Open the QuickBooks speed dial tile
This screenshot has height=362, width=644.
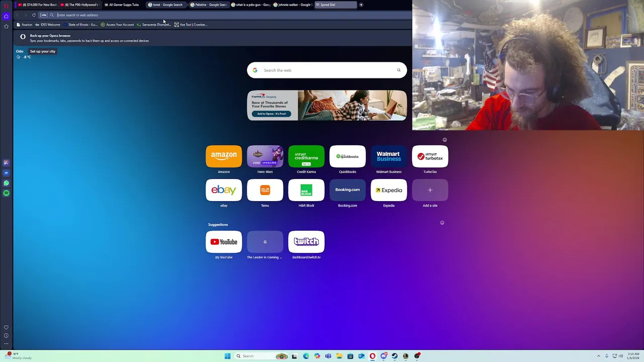(348, 156)
